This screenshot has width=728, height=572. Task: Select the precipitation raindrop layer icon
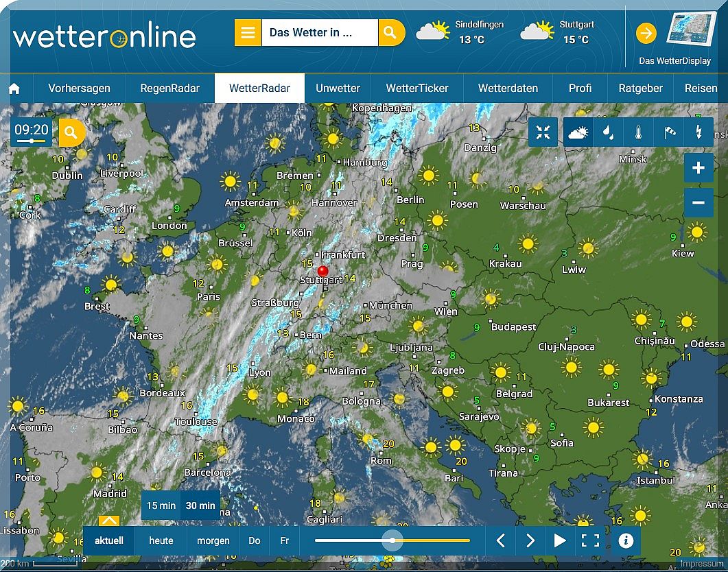click(608, 132)
